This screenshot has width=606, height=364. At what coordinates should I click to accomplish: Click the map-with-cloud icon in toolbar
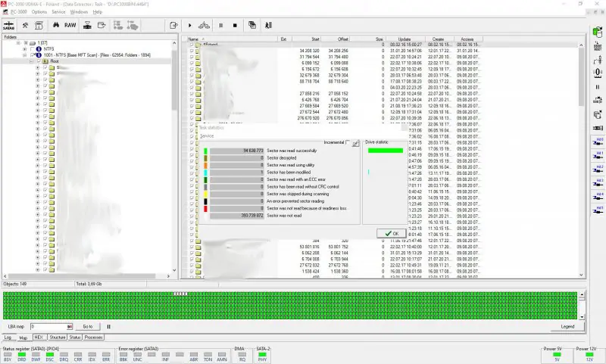coord(133,26)
